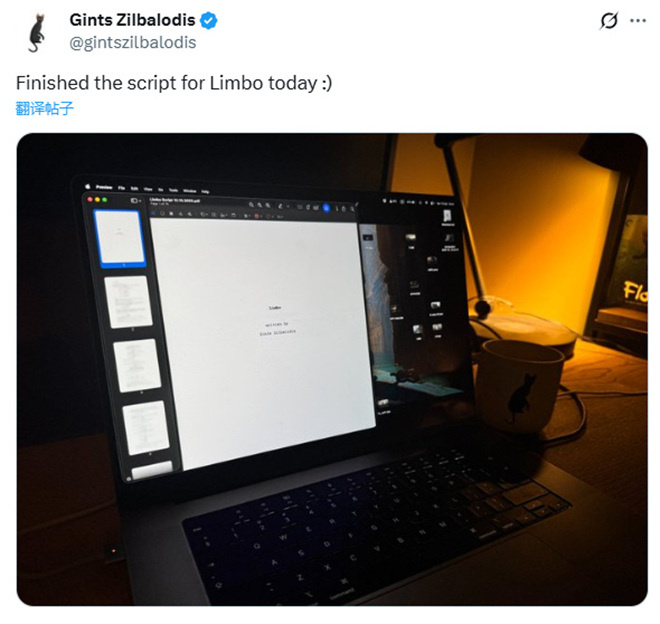
Task: Toggle the blue Markup toolbar button
Action: tap(326, 208)
